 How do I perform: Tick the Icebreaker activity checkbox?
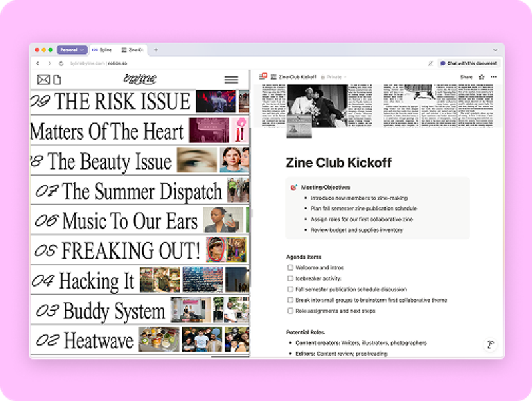click(290, 279)
